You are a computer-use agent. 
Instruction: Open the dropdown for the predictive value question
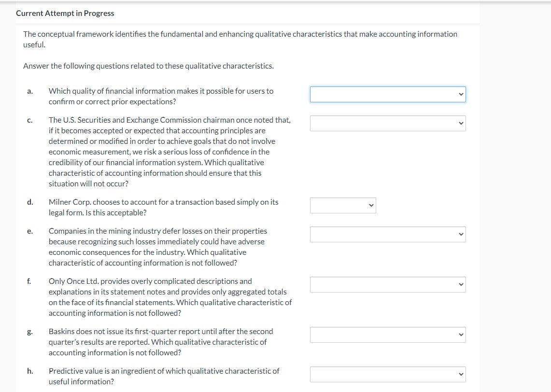(x=386, y=374)
